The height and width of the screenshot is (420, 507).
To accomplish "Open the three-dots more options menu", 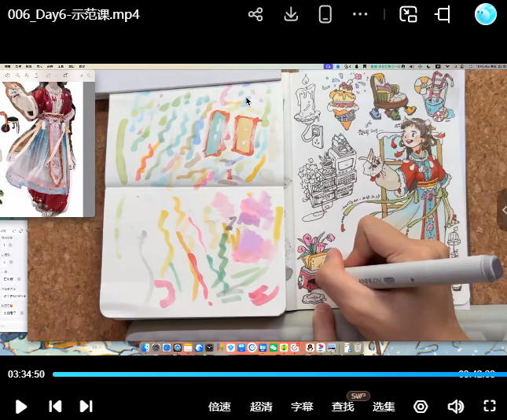I will click(360, 14).
